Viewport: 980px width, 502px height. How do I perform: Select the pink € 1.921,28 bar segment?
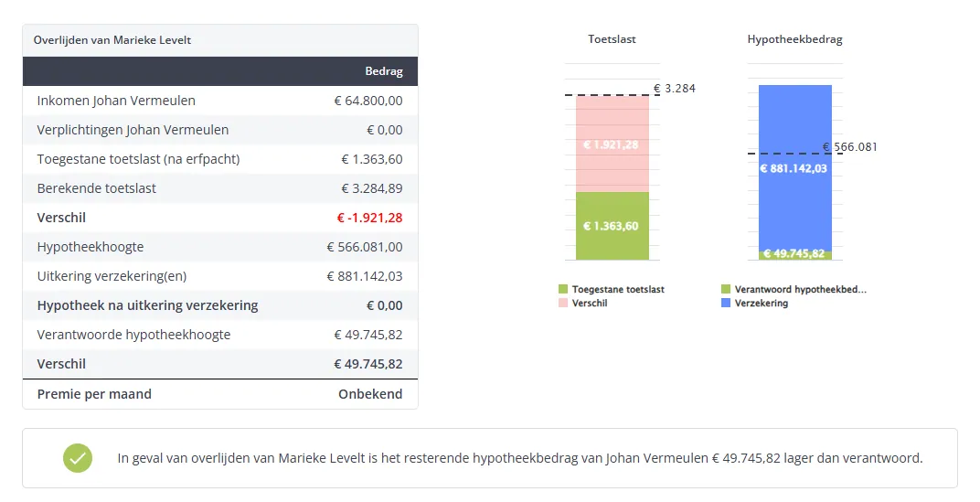pyautogui.click(x=612, y=144)
